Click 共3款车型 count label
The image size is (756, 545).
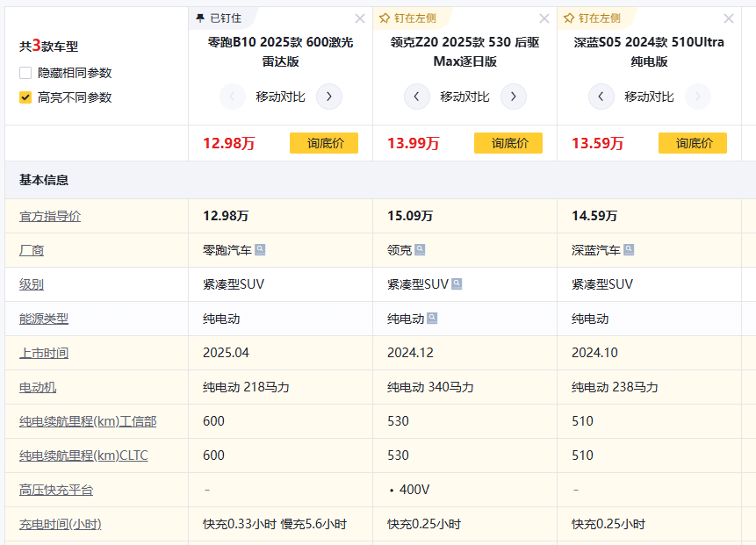(48, 47)
